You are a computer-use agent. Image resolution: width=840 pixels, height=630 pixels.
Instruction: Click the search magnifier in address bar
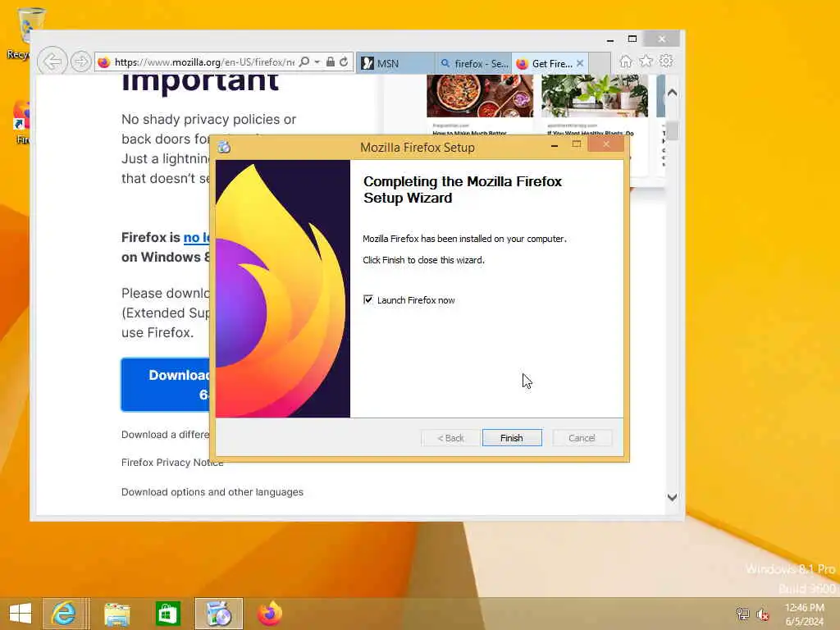tap(304, 62)
